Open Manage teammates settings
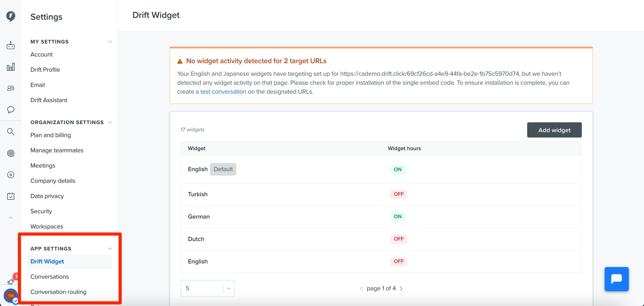The width and height of the screenshot is (644, 306). 57,150
